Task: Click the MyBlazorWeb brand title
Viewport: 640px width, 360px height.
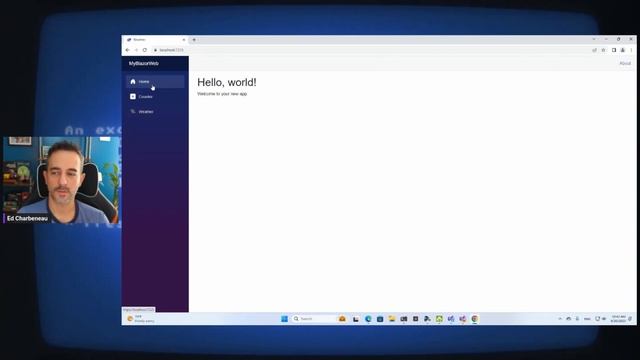Action: click(x=144, y=64)
